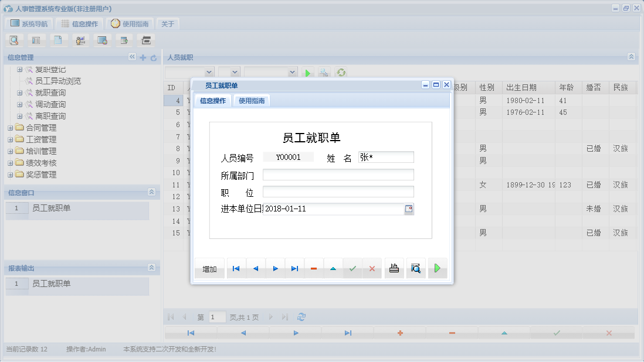Click the page number input field
644x362 pixels.
[216, 316]
